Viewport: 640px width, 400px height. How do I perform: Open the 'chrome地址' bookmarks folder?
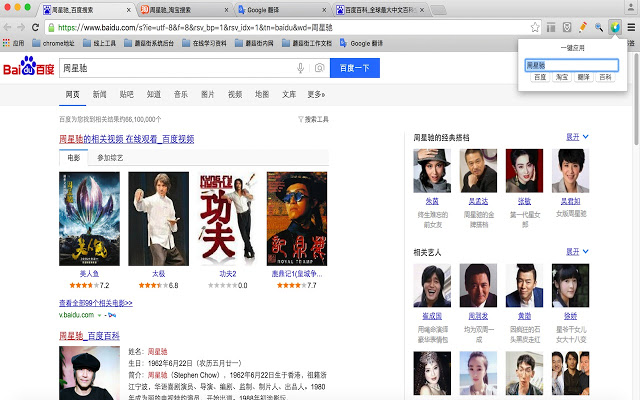(x=53, y=43)
